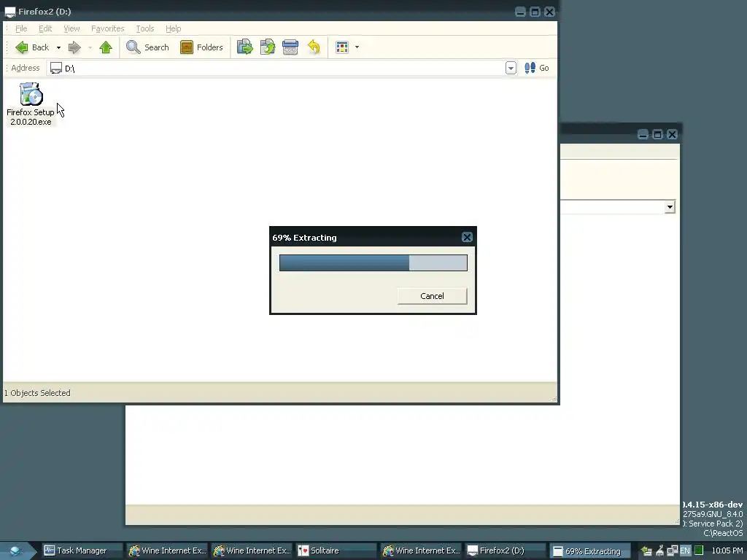
Task: Open the dropdown in the background window
Action: coord(670,206)
